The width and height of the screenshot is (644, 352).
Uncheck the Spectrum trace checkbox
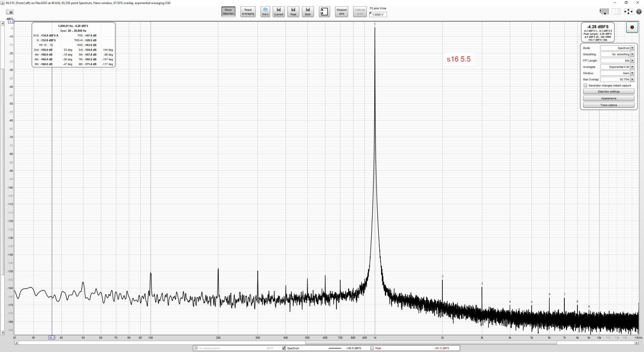(x=284, y=348)
